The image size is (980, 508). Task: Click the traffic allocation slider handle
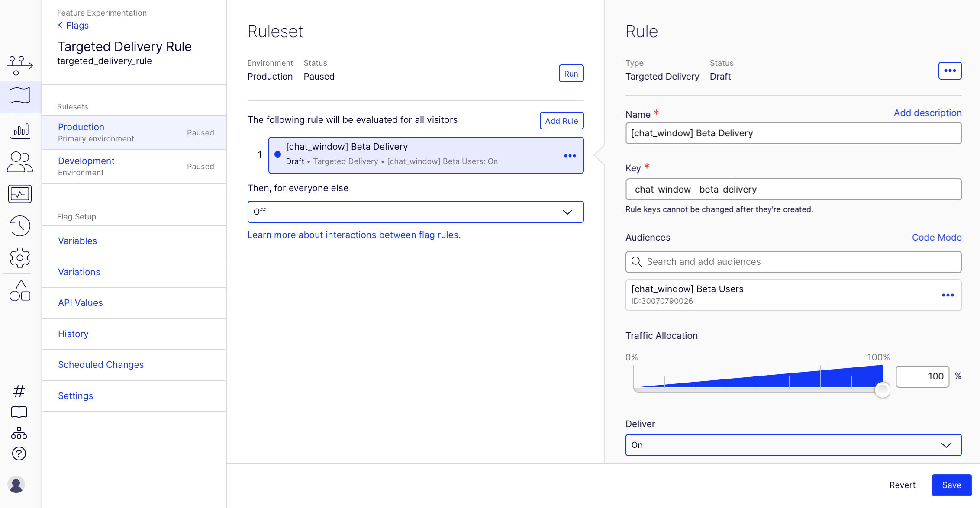[x=882, y=390]
